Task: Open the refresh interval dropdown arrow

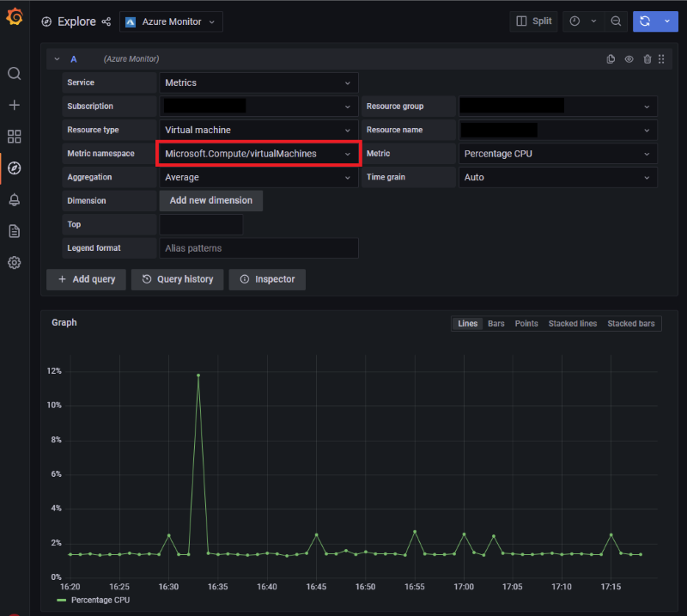Action: tap(667, 21)
